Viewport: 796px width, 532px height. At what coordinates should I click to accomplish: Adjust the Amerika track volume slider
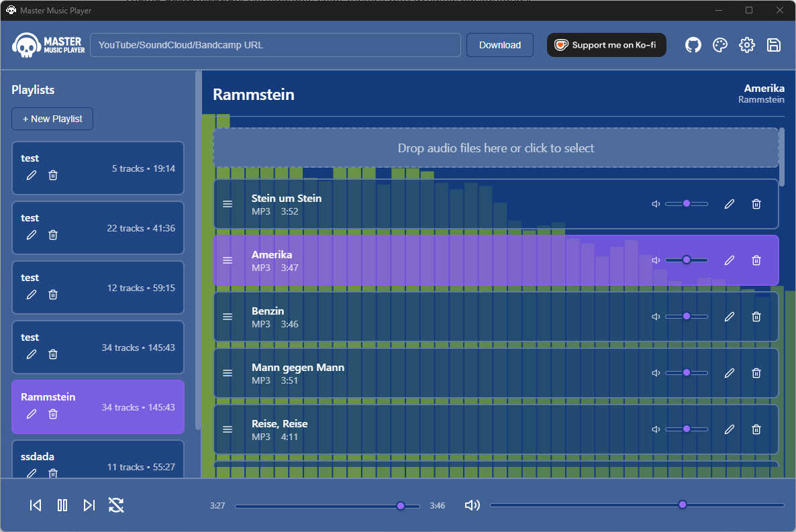pos(687,260)
